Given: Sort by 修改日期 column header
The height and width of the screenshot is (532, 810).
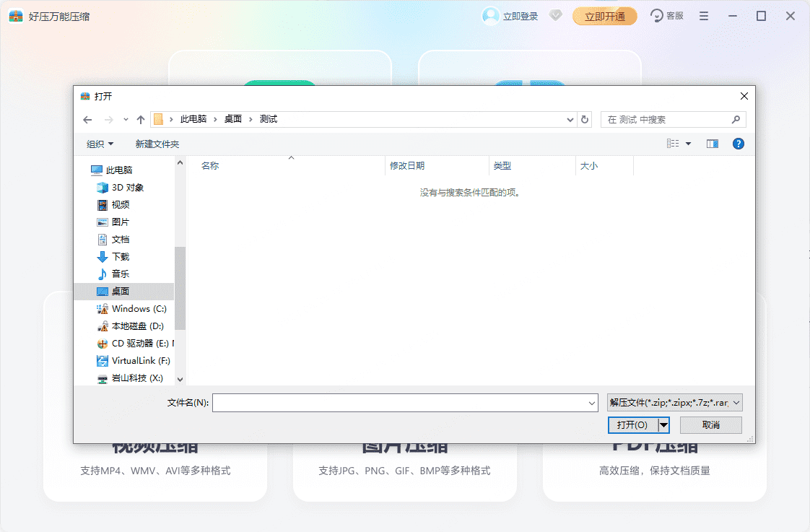Looking at the screenshot, I should [x=407, y=165].
